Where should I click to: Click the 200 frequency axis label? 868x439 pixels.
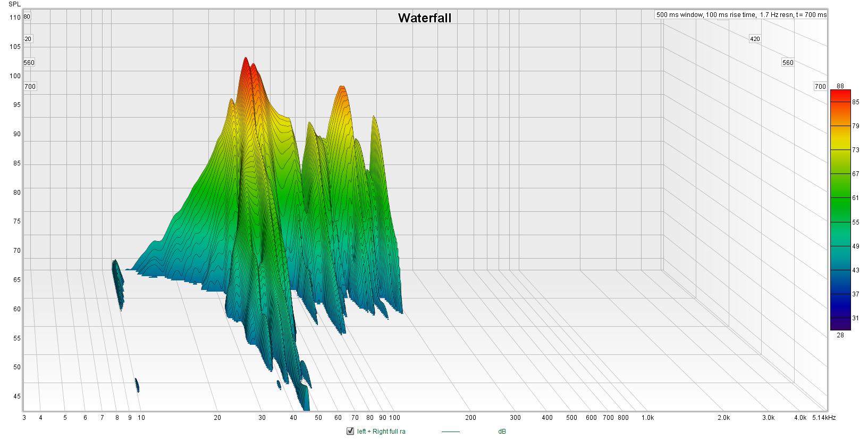[x=470, y=418]
